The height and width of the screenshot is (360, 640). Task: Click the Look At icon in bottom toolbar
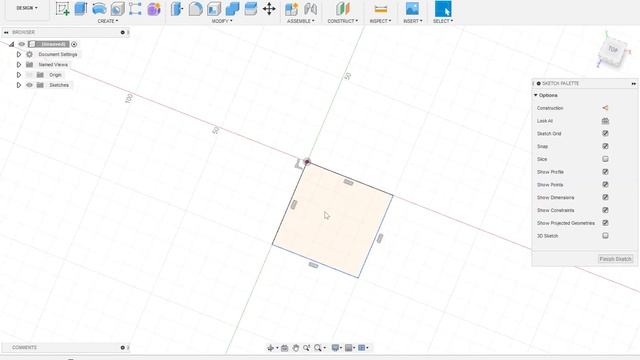click(x=284, y=348)
